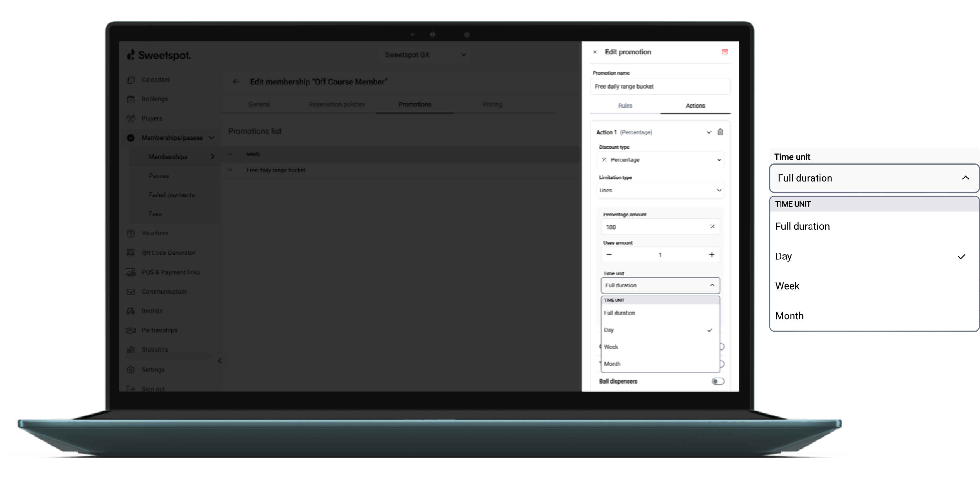Click the drag handle beside Free daily range bucket row
The width and height of the screenshot is (980, 481).
[x=230, y=170]
